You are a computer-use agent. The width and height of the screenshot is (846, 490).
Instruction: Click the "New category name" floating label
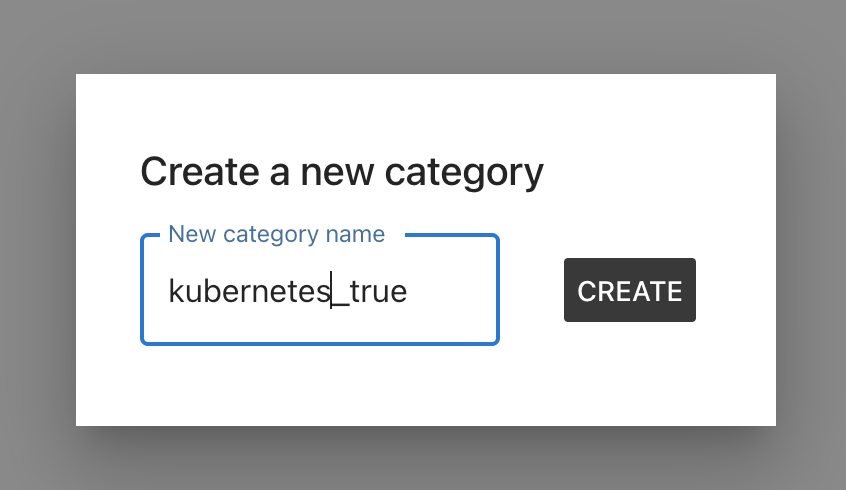[x=276, y=234]
